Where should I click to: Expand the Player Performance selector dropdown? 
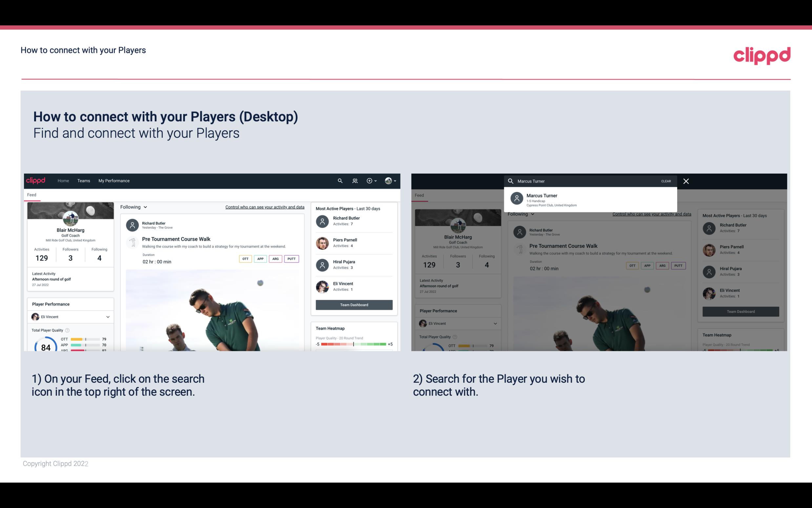pos(107,316)
